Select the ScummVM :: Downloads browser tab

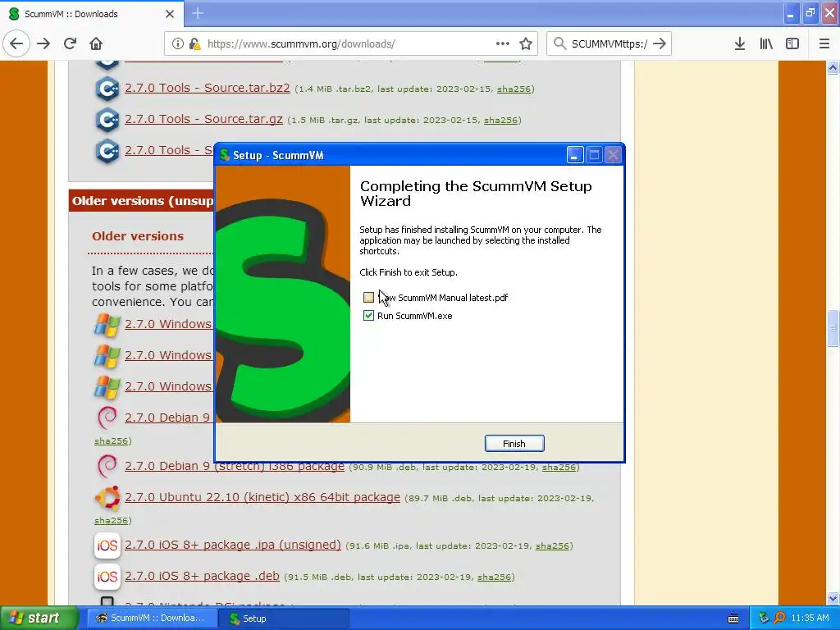coord(91,14)
